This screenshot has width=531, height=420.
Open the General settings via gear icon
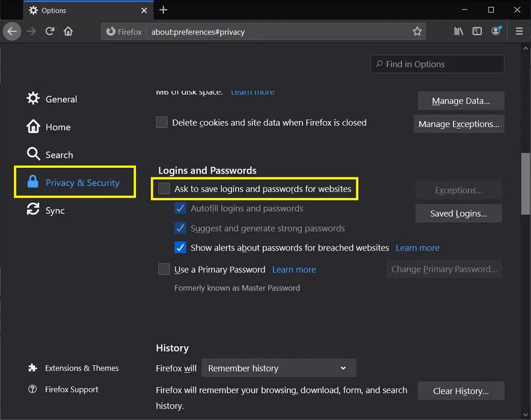(x=33, y=99)
